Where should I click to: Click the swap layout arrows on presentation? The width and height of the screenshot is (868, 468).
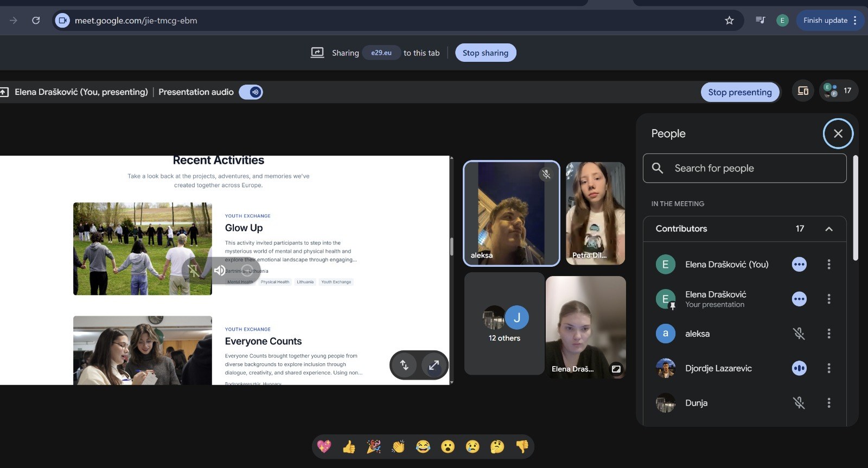[x=404, y=365]
